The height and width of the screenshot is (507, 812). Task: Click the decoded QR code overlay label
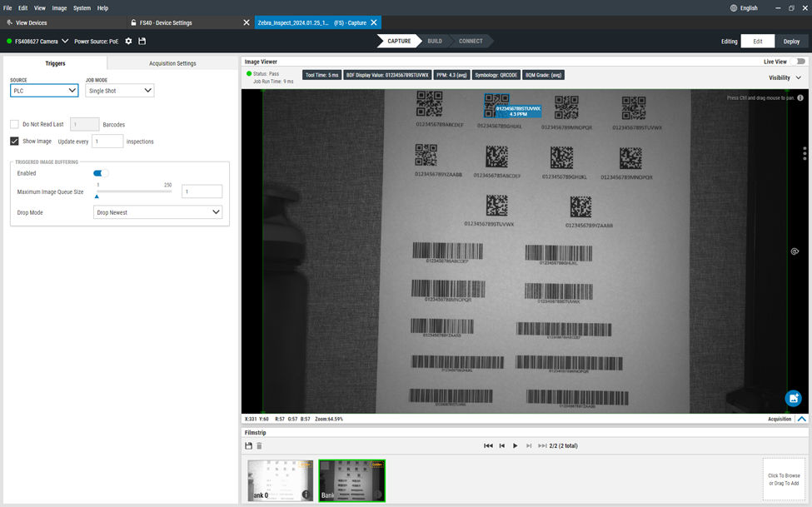tap(518, 111)
